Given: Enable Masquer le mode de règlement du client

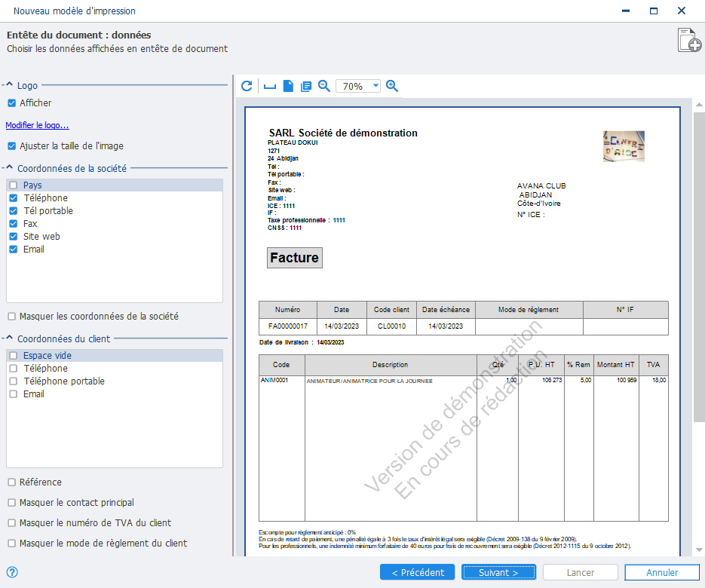Looking at the screenshot, I should (12, 544).
